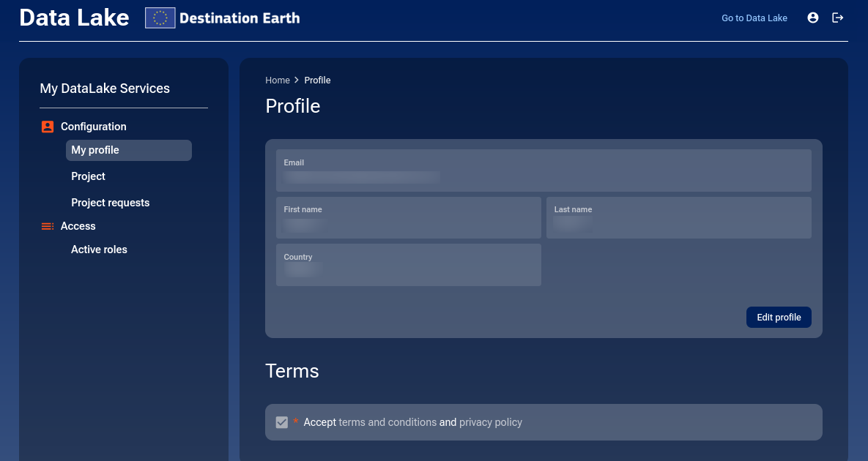868x461 pixels.
Task: Open the terms and conditions link
Action: [x=387, y=422]
